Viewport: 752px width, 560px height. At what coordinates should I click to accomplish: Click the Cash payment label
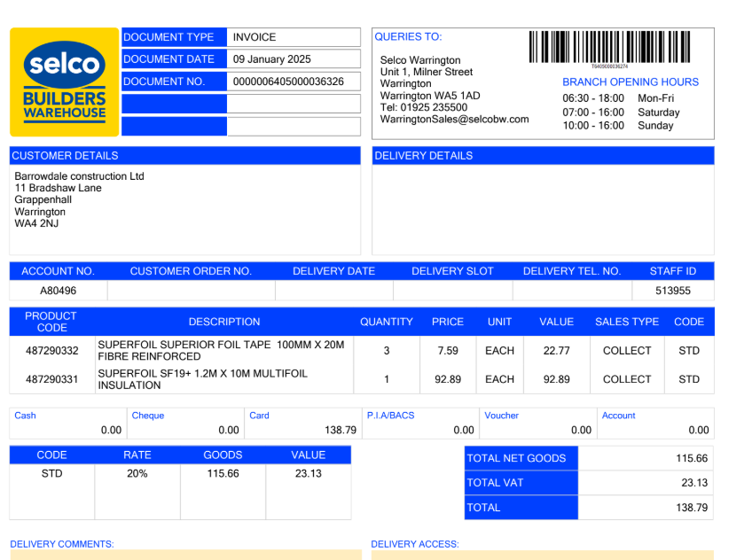[25, 416]
